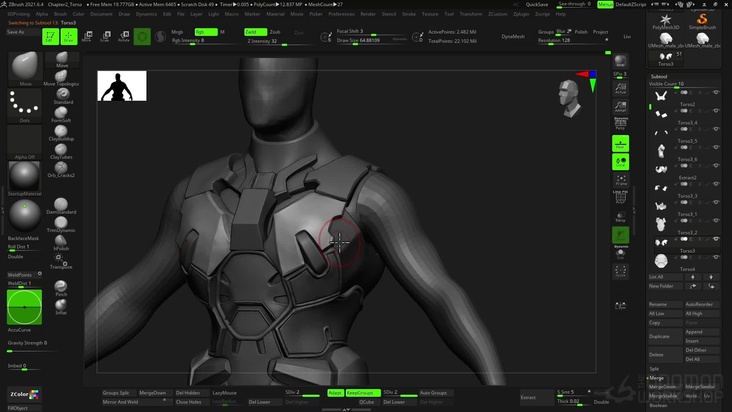Open the Document menu

(101, 14)
